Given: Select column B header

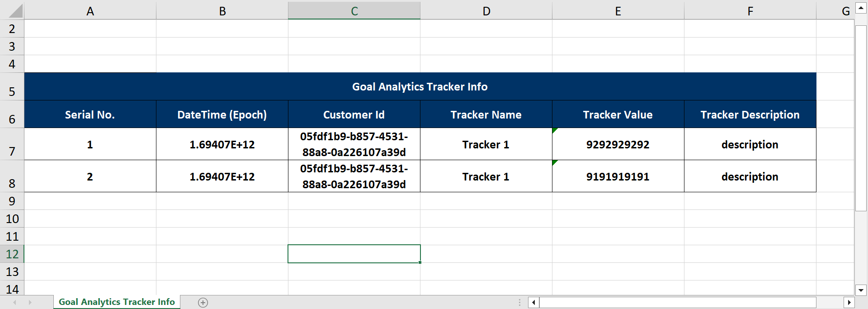Looking at the screenshot, I should point(222,11).
